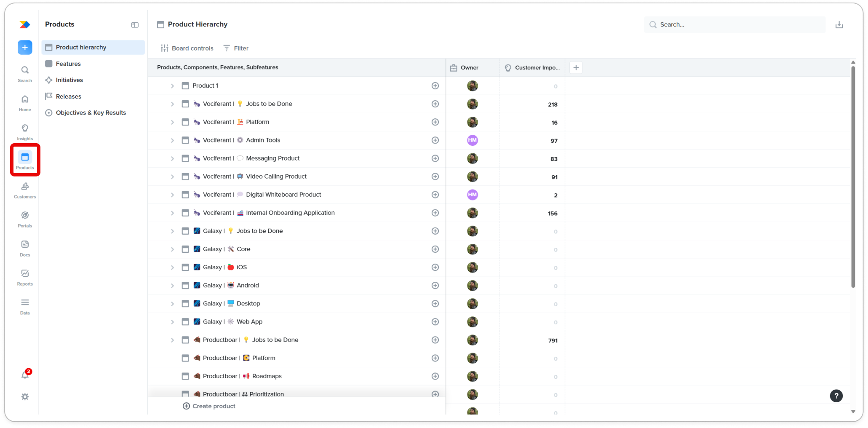This screenshot has width=868, height=428.
Task: Expand Vociferant Platform row
Action: pos(172,122)
